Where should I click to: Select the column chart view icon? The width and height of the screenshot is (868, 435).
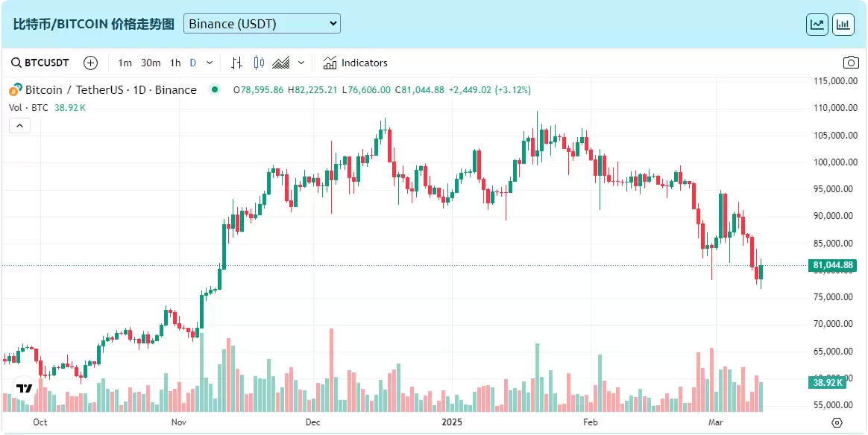tap(843, 24)
